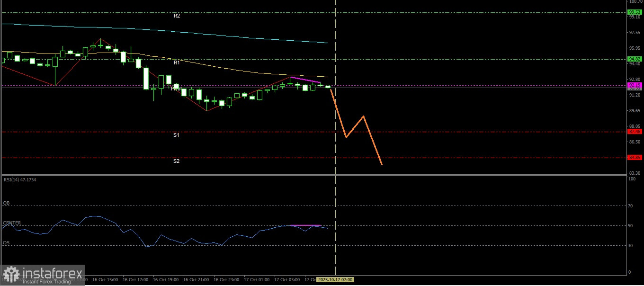Select the cyan moving average line
644x286 pixels.
(x=189, y=33)
